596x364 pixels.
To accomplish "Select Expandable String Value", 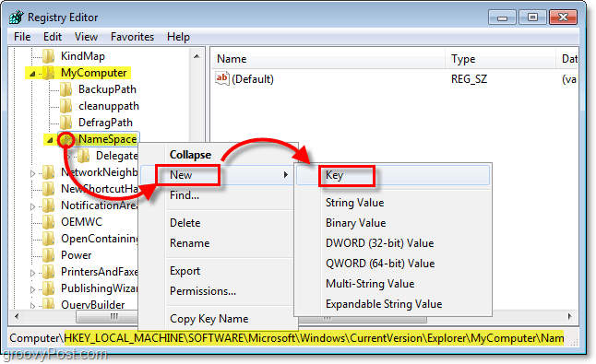I will [x=393, y=304].
